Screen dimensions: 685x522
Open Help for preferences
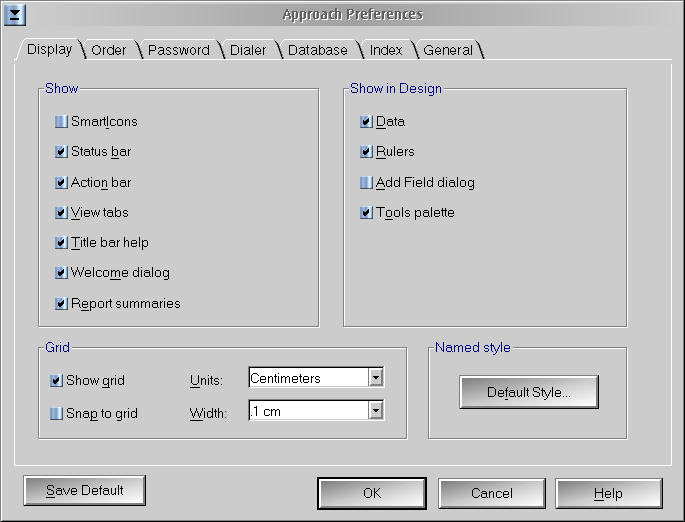609,493
